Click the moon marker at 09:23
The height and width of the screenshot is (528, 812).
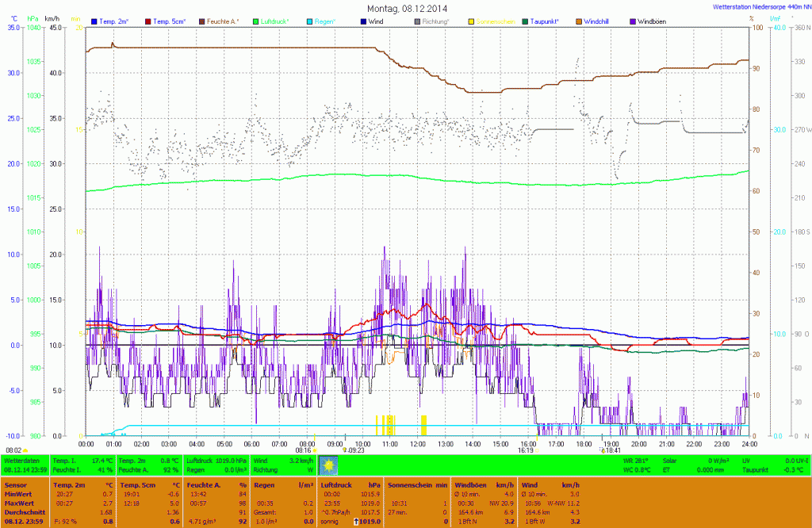(x=344, y=450)
